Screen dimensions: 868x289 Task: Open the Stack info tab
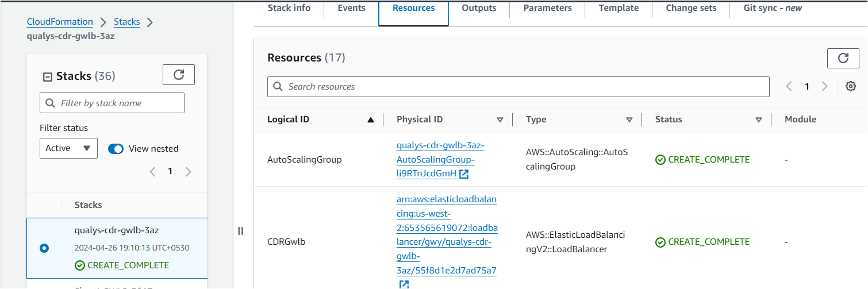pos(289,8)
